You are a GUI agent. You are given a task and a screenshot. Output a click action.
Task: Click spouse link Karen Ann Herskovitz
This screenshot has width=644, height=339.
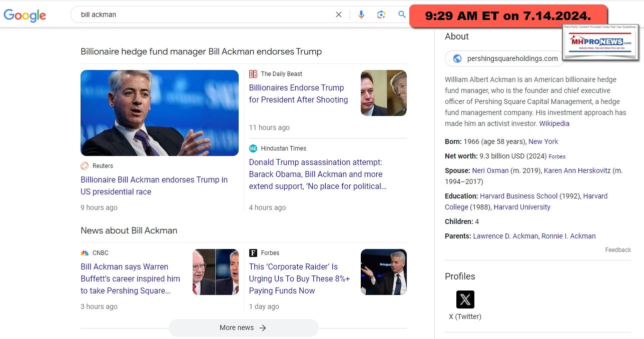(577, 170)
